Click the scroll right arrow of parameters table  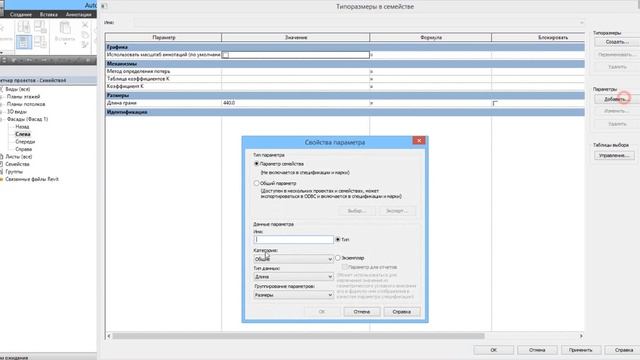581,336
